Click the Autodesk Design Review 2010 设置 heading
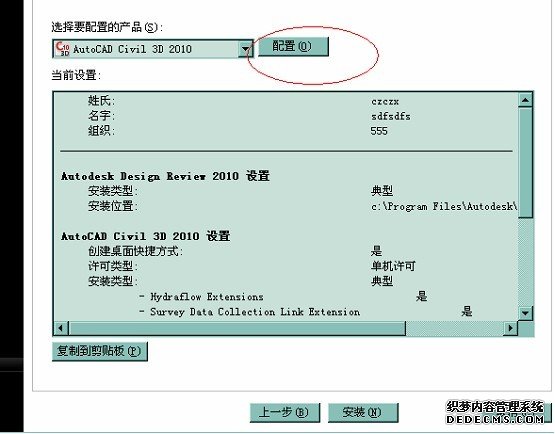Screen dimensions: 555x434 click(x=165, y=176)
